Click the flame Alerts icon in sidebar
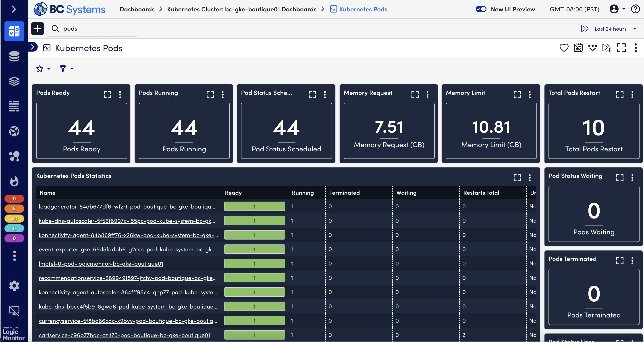This screenshot has width=644, height=342. [x=14, y=181]
